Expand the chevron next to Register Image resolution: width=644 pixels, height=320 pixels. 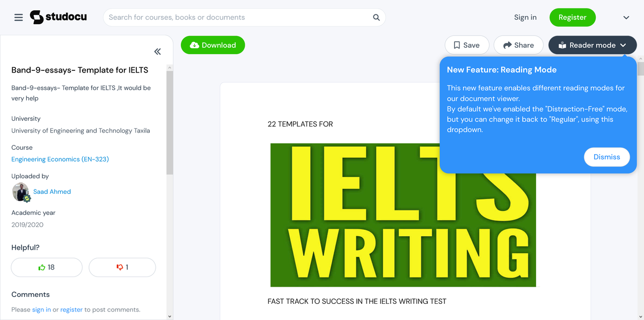click(626, 17)
